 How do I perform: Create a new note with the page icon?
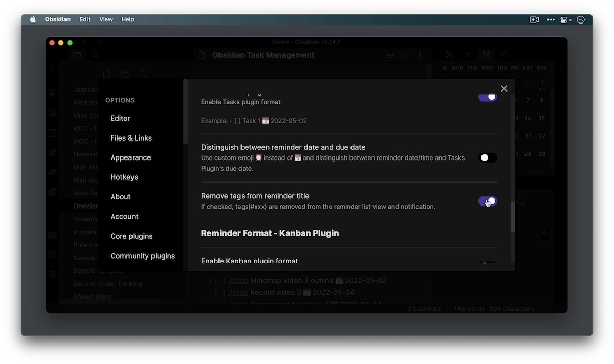click(106, 74)
